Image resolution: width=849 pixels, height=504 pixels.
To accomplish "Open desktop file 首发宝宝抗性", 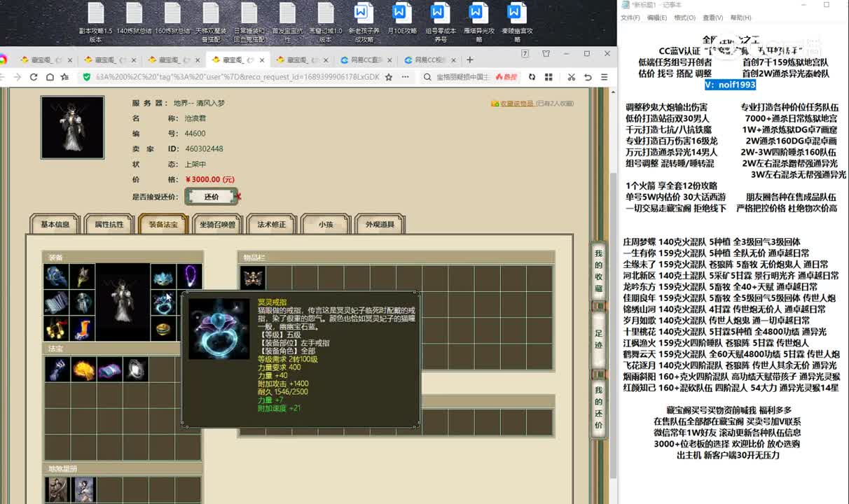I will [x=287, y=23].
